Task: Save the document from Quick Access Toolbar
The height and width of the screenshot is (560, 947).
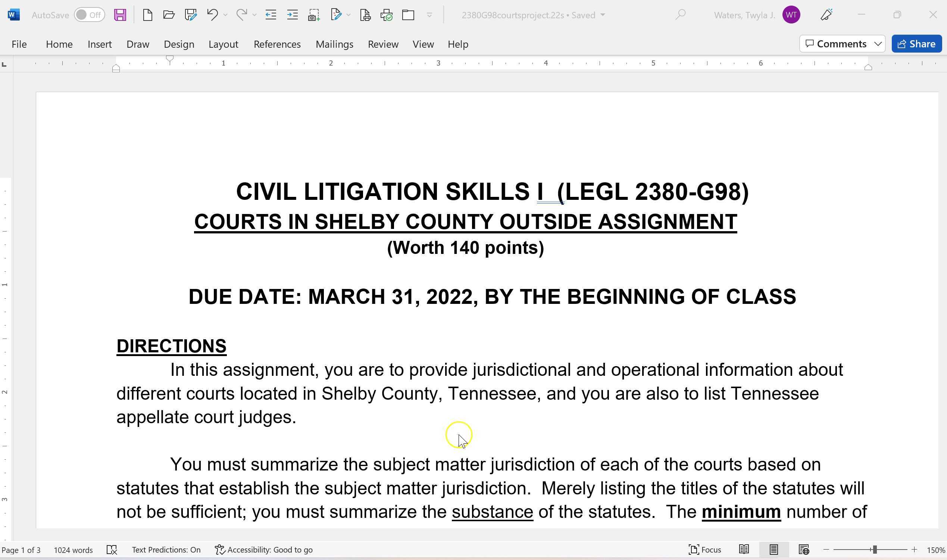Action: tap(120, 15)
